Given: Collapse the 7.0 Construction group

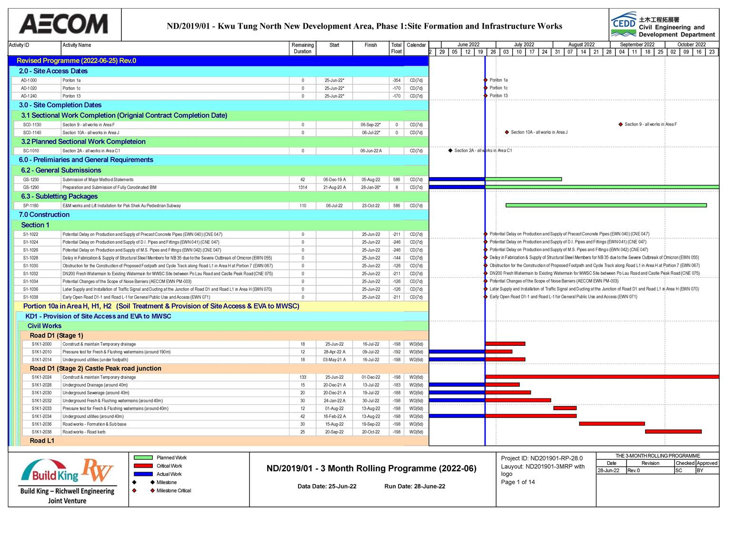Looking at the screenshot, I should (x=219, y=215).
